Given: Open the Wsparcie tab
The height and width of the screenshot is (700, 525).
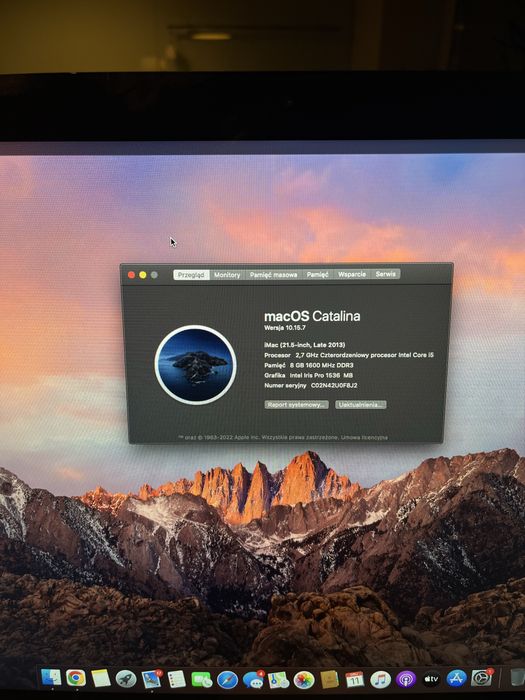Looking at the screenshot, I should pyautogui.click(x=352, y=274).
